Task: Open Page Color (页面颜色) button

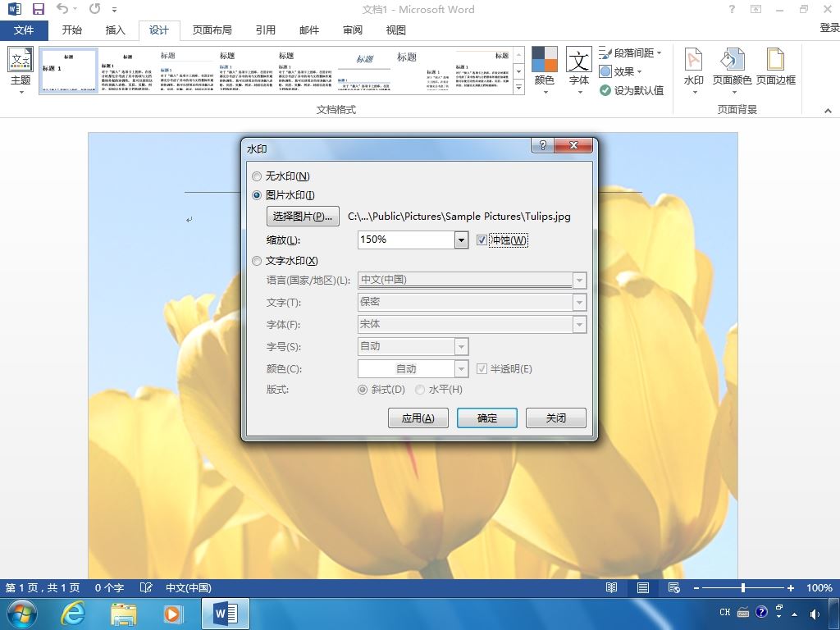Action: click(732, 71)
